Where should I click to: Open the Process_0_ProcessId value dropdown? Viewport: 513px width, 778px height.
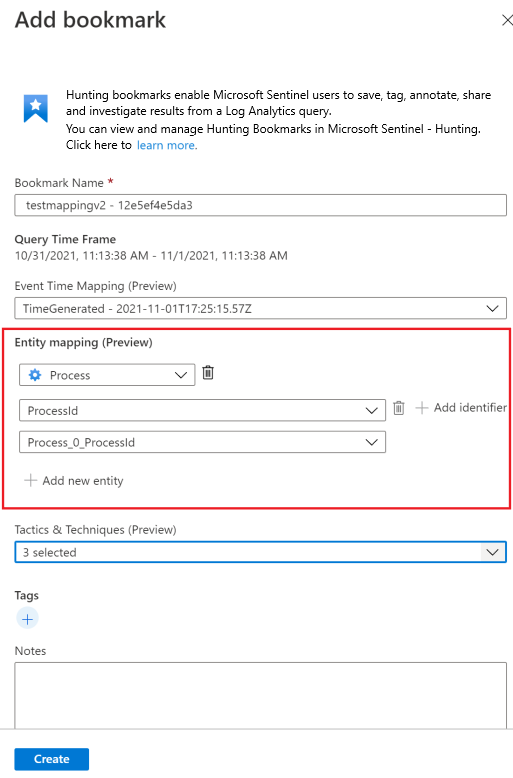pyautogui.click(x=202, y=442)
